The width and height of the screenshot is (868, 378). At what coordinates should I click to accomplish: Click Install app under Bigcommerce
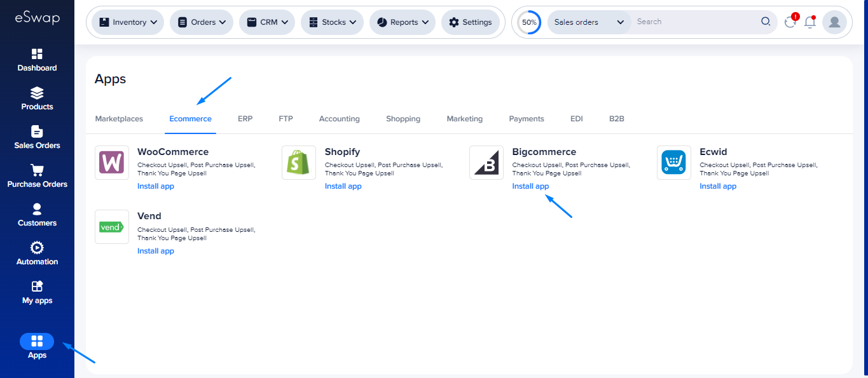[530, 186]
